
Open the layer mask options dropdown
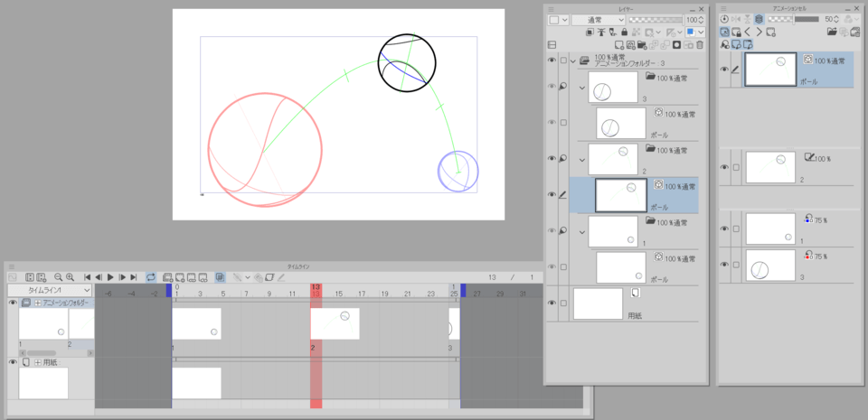[x=653, y=33]
